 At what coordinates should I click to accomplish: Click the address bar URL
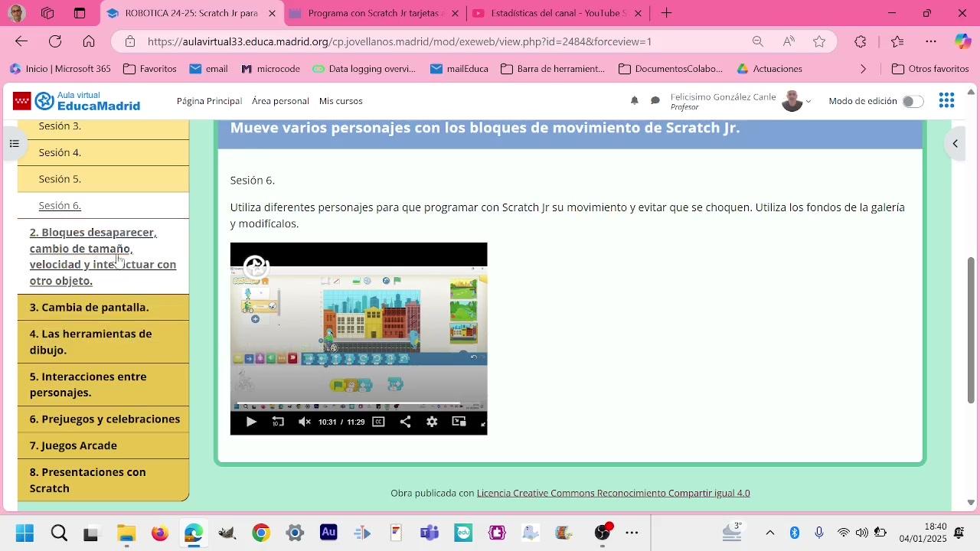[400, 41]
